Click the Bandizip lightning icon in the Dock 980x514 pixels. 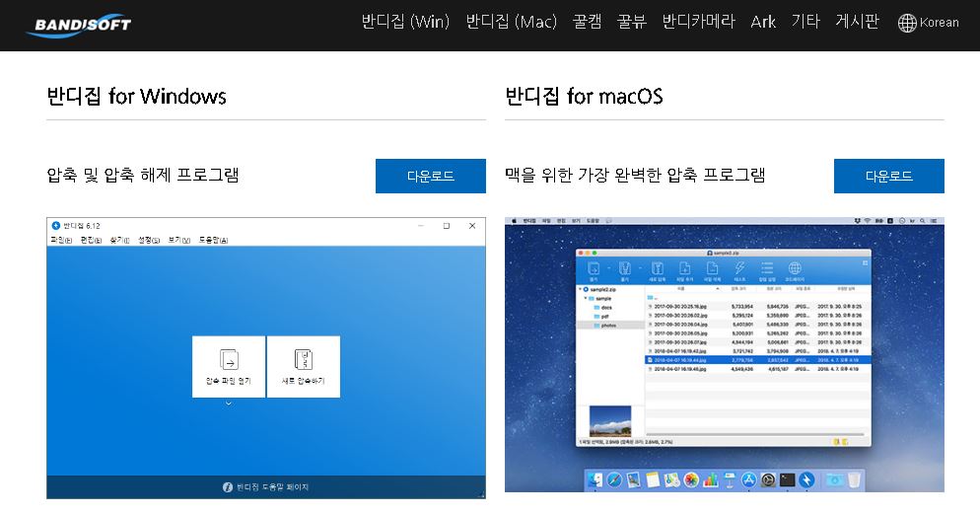806,479
